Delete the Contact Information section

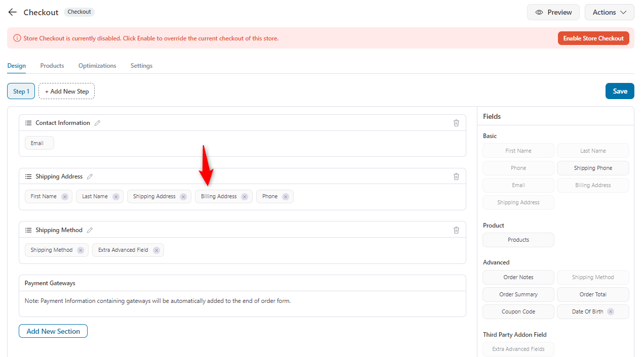pyautogui.click(x=456, y=123)
